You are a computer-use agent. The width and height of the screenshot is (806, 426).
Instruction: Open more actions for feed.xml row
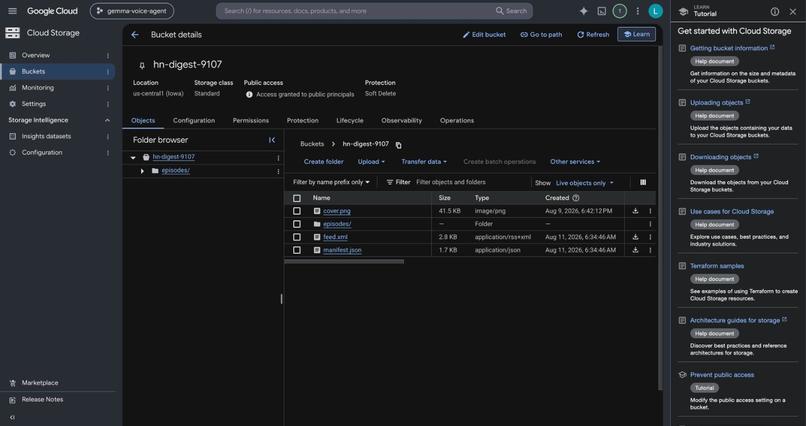(650, 237)
